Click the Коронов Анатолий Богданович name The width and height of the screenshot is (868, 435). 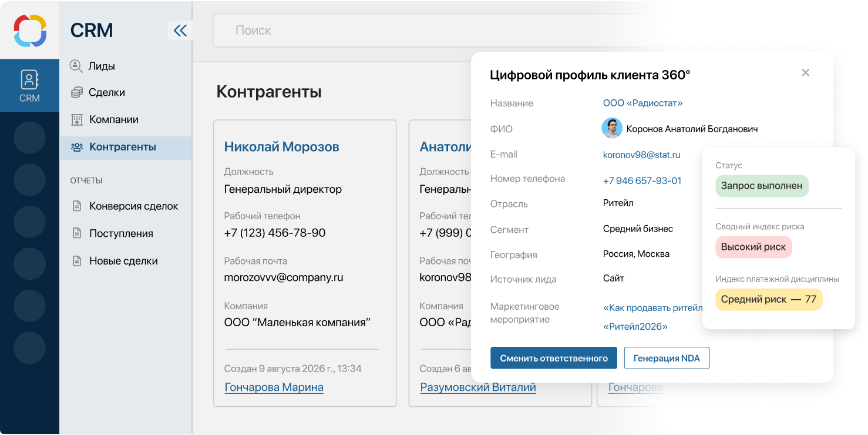(692, 129)
